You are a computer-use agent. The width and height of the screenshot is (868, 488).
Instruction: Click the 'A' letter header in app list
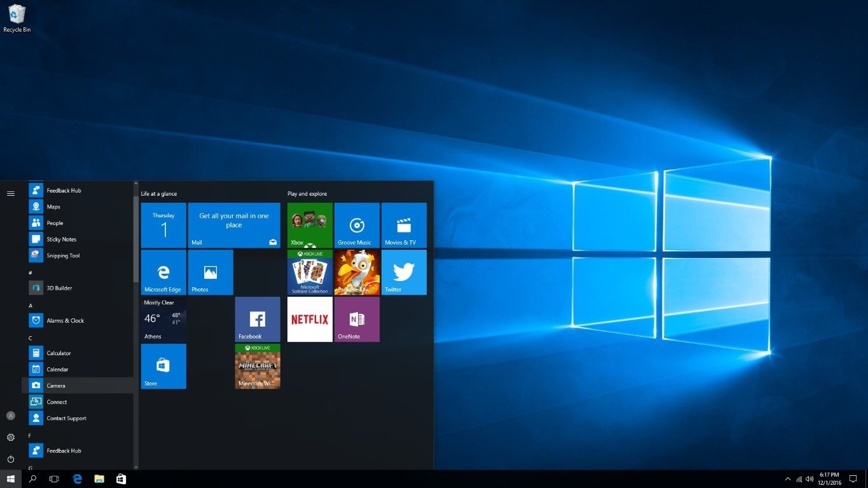31,305
